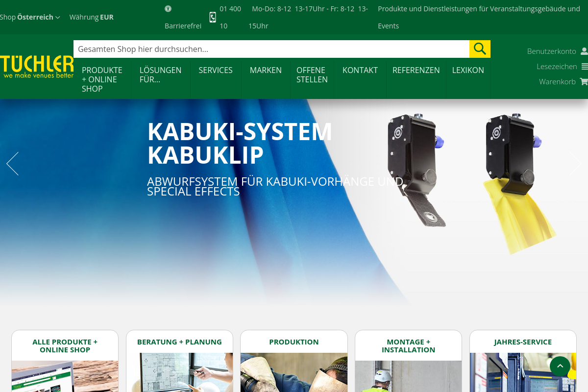Click the phone number 01 400 10
The image size is (588, 392).
coord(230,17)
